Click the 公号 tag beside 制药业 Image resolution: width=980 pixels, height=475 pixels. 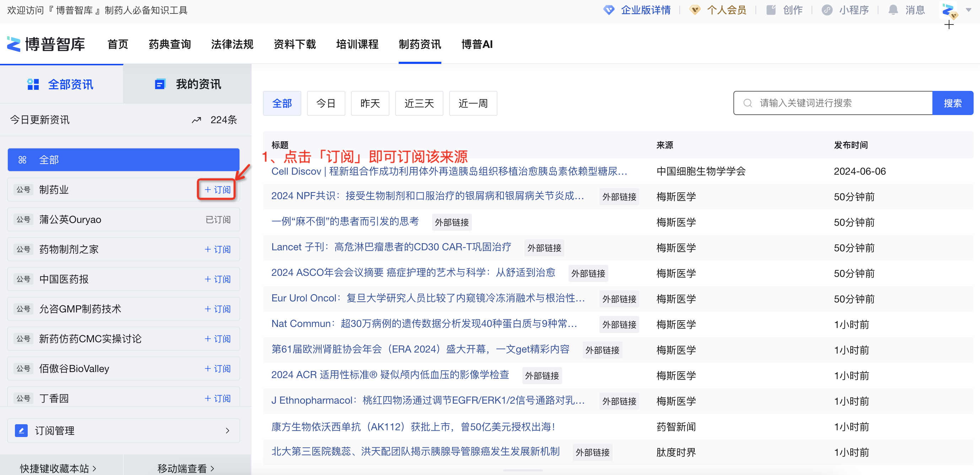point(23,190)
